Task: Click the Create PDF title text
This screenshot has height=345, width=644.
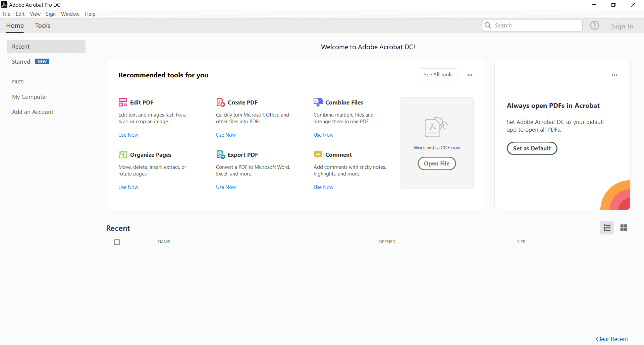Action: click(x=243, y=102)
